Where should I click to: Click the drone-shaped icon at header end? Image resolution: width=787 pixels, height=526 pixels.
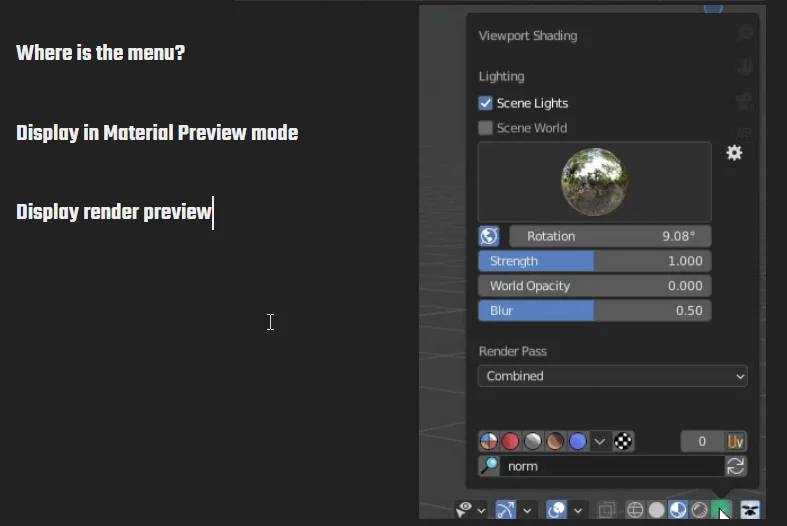tap(750, 510)
